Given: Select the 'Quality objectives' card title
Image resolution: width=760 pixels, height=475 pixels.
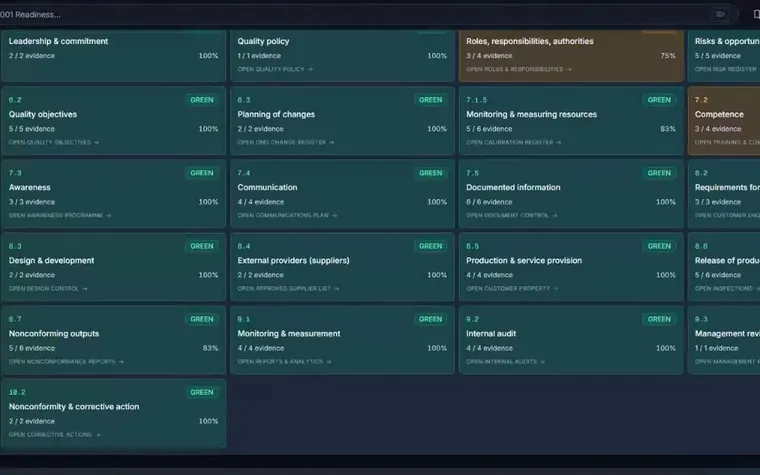Looking at the screenshot, I should tap(43, 114).
